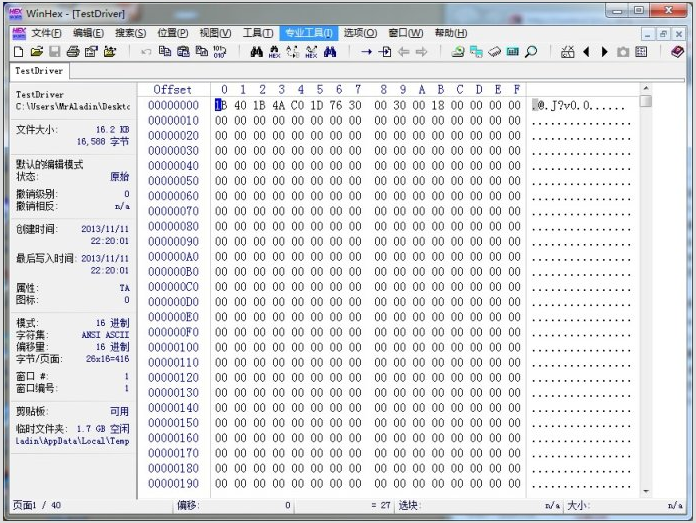The height and width of the screenshot is (523, 696).
Task: Click the ANSI ASCII character set value
Action: point(105,335)
